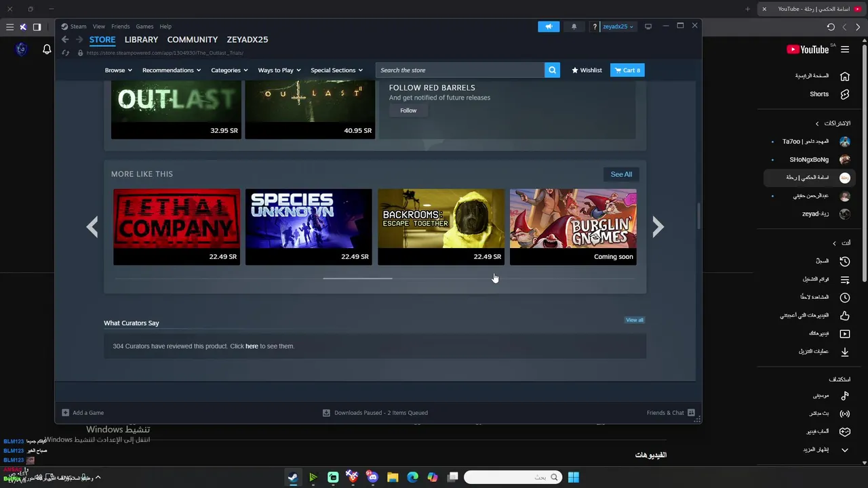
Task: Open Backrooms Escape Together thumbnail
Action: pyautogui.click(x=441, y=226)
